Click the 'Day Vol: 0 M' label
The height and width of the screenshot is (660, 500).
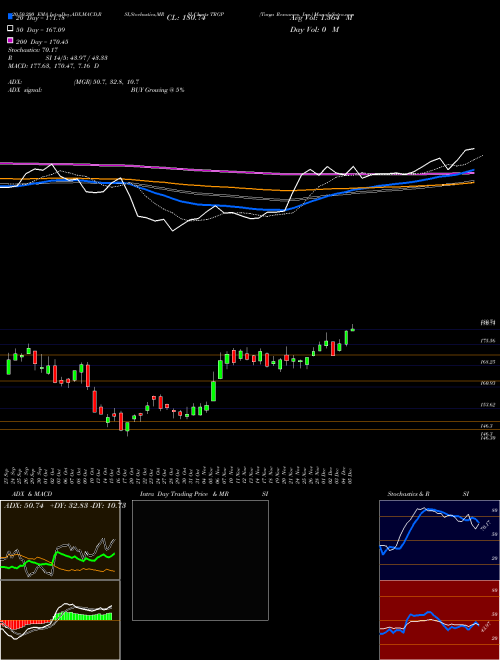tap(314, 30)
